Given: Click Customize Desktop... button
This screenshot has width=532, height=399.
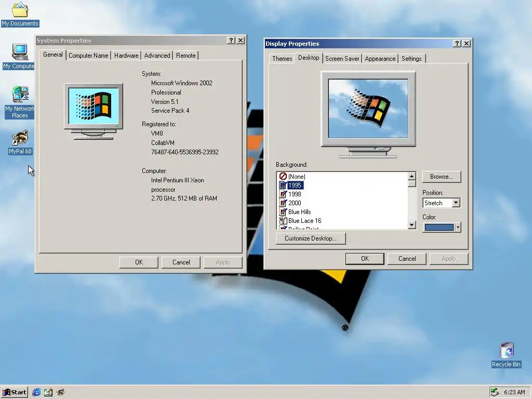Looking at the screenshot, I should [311, 238].
